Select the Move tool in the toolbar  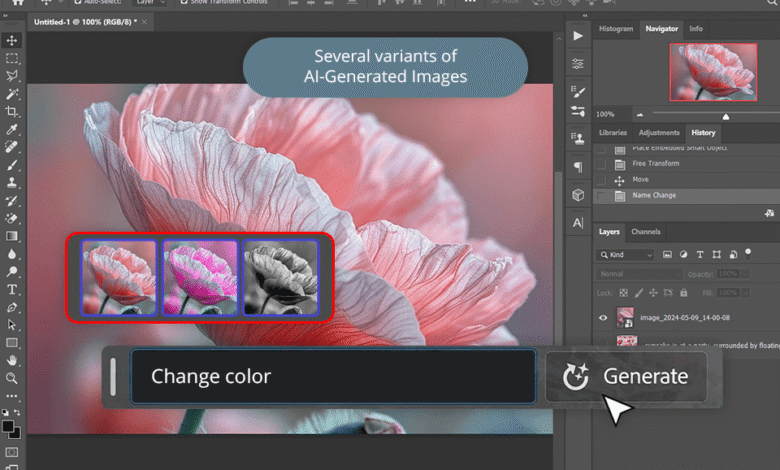click(12, 40)
